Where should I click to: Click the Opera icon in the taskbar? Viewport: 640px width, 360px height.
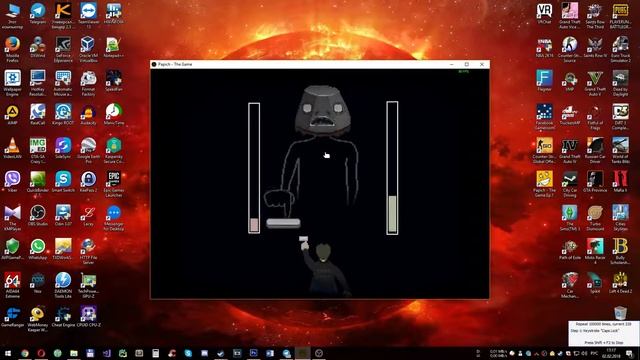(41, 353)
